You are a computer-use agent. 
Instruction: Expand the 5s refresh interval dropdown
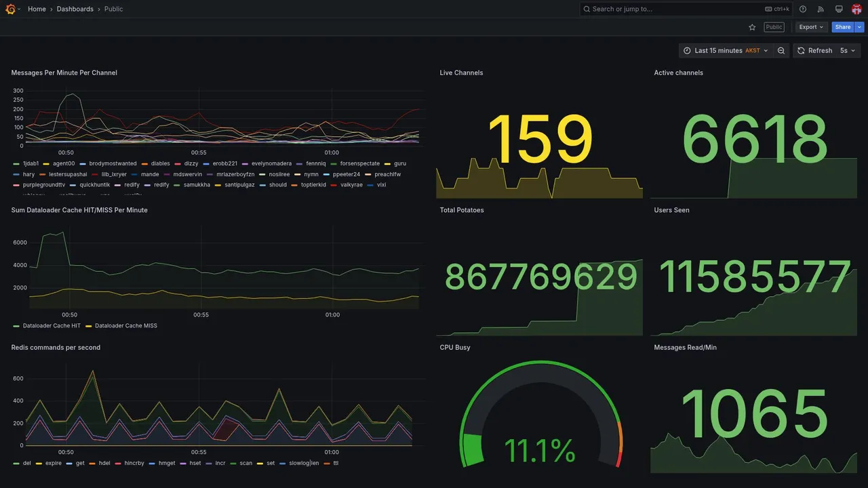click(848, 51)
